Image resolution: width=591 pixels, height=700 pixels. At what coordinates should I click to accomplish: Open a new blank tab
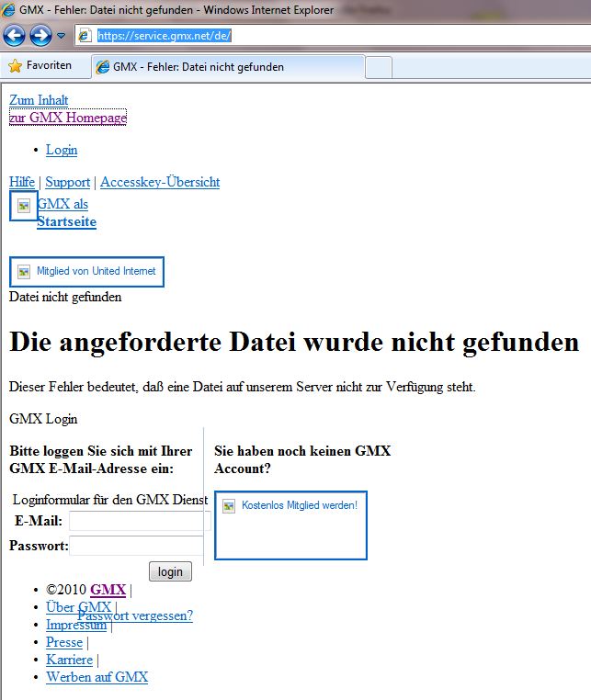379,68
